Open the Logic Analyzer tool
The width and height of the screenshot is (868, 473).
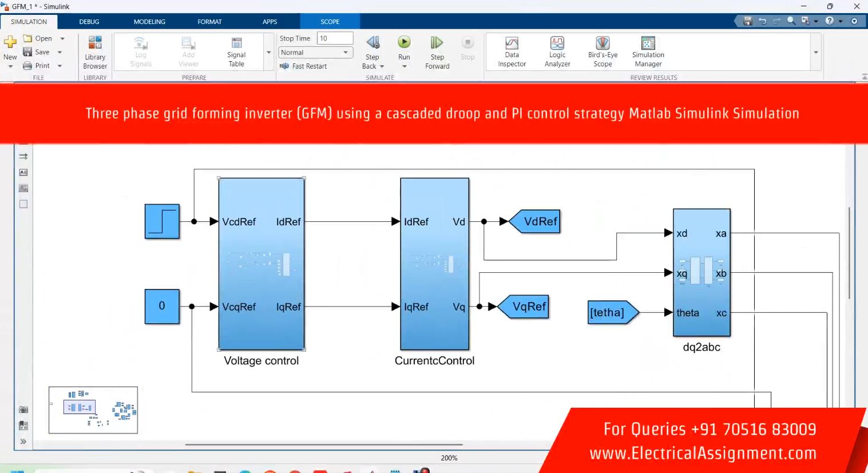(x=557, y=51)
